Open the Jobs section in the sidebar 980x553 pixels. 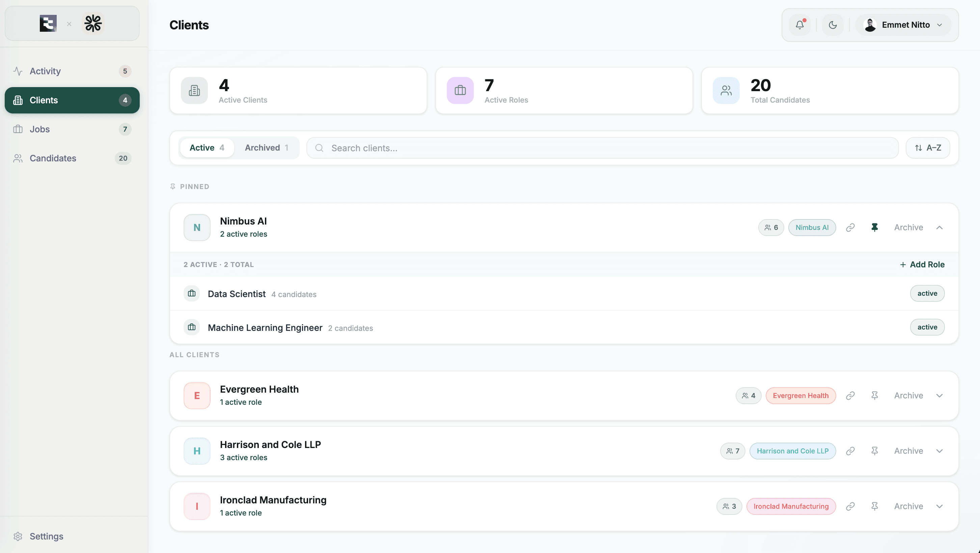pyautogui.click(x=40, y=129)
